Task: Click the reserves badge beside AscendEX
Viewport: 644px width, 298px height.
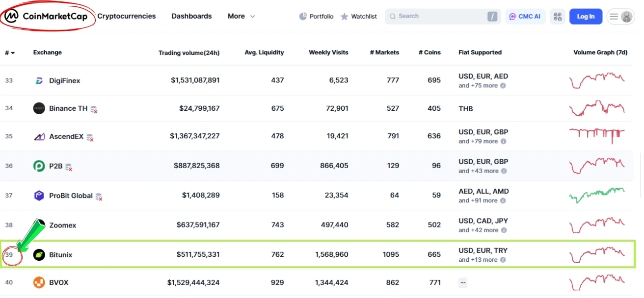Action: 90,138
